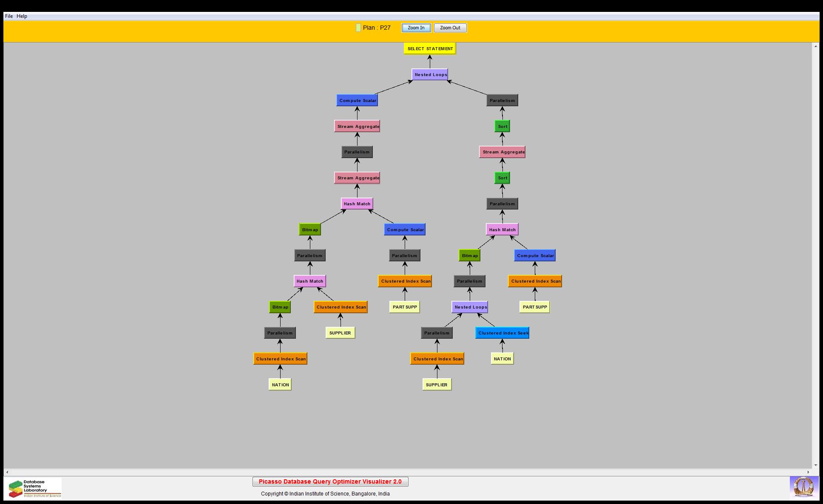
Task: Click the scroll up arrow on vertical scrollbar
Action: pyautogui.click(x=815, y=46)
